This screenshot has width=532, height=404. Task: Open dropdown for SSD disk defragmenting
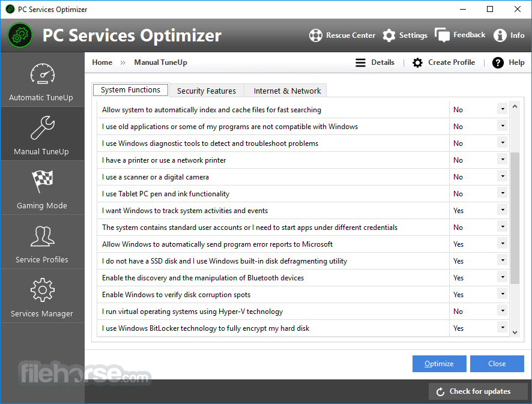click(x=503, y=260)
